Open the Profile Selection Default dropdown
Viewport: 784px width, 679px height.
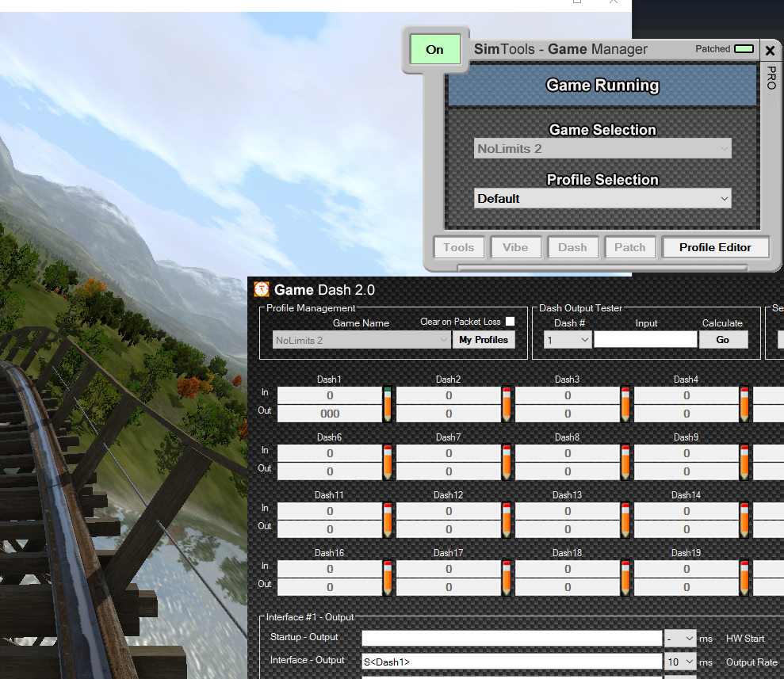tap(602, 198)
